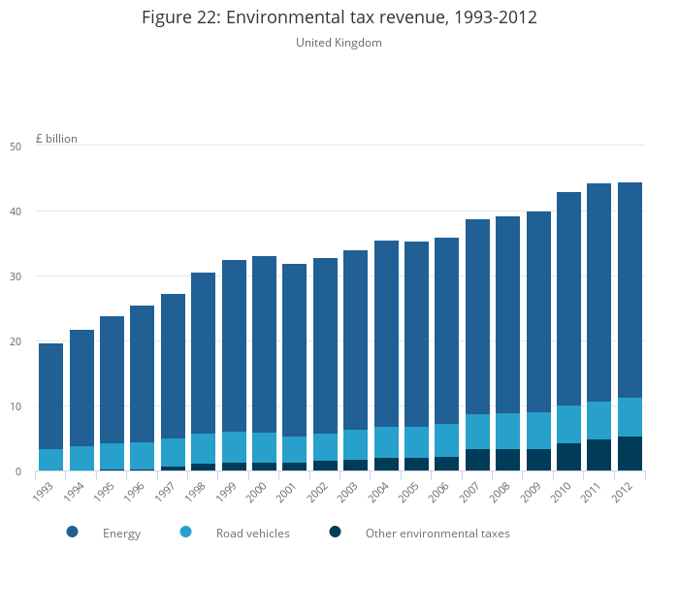Click the Road vehicles legend circle
Screen dimensions: 679x616
185,532
